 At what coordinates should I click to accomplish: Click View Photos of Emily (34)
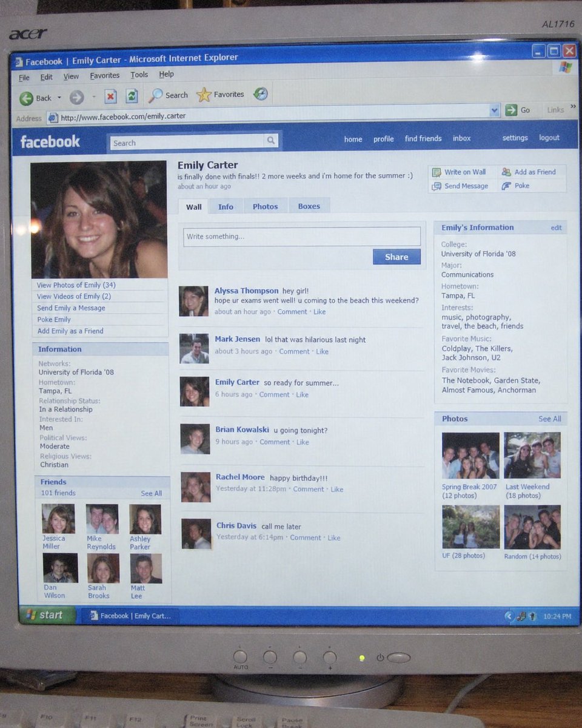point(76,285)
